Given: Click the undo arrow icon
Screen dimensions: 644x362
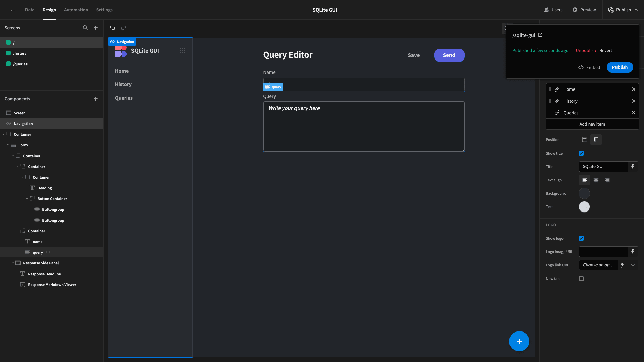Looking at the screenshot, I should point(112,28).
